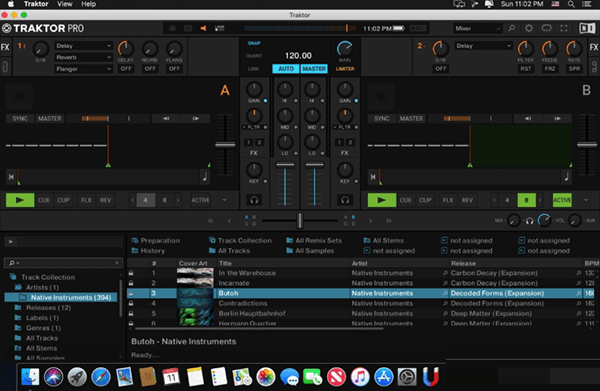Screen dimensions: 600x391
Task: Open the Mixer layout dropdown
Action: point(478,28)
